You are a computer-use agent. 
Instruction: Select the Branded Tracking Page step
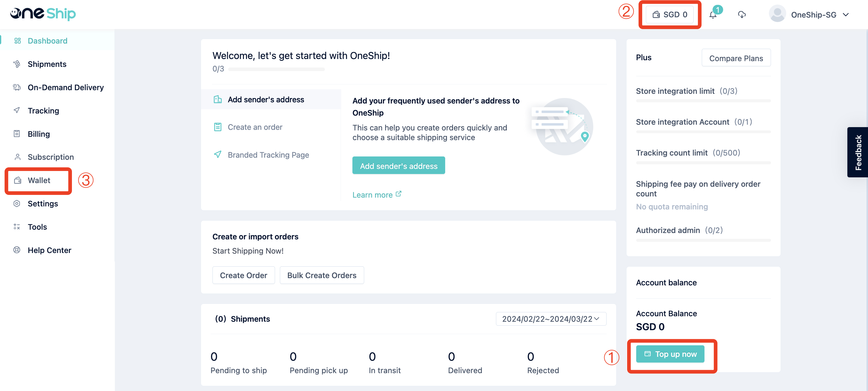pos(261,155)
